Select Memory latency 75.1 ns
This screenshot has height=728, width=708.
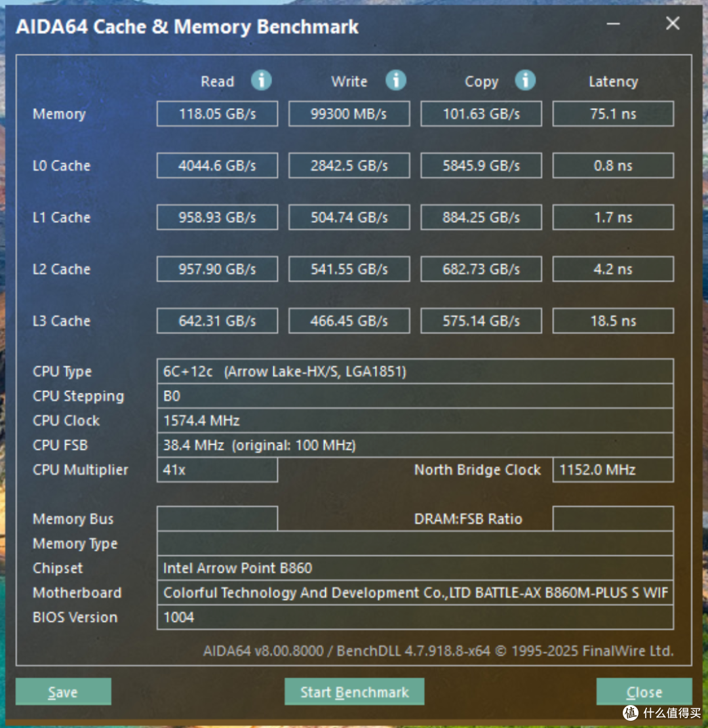pyautogui.click(x=613, y=113)
